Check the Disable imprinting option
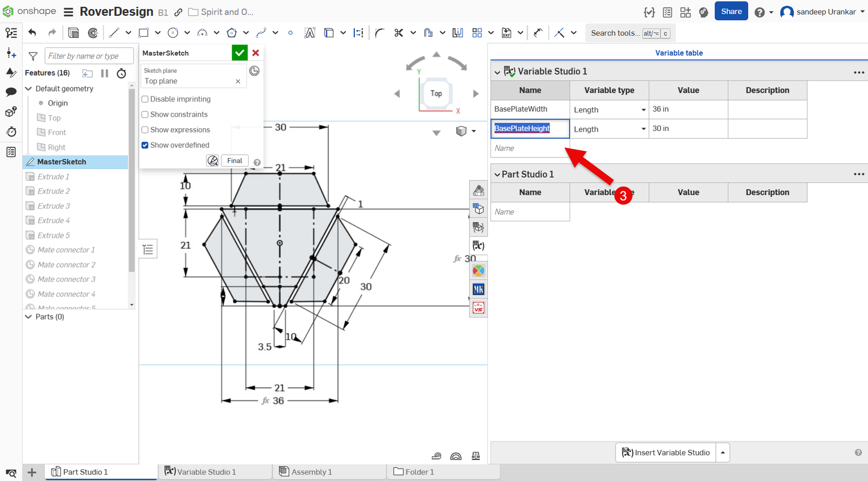Screen dimensions: 868x481 click(145, 98)
